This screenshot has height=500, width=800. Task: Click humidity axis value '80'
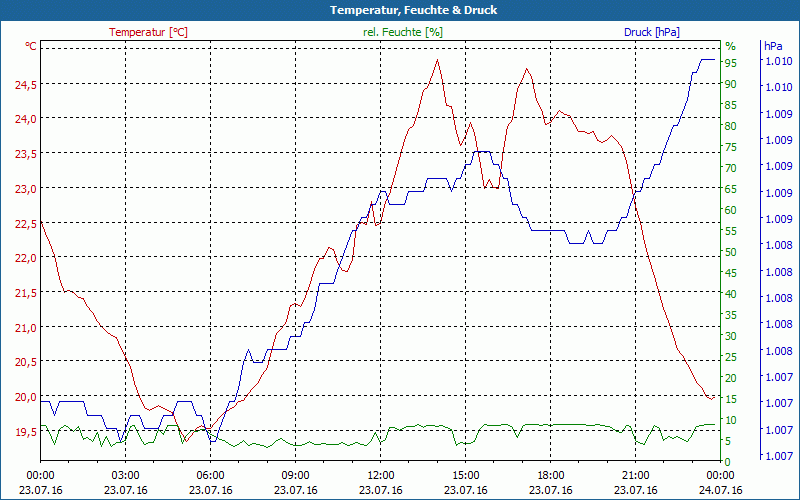coord(731,126)
